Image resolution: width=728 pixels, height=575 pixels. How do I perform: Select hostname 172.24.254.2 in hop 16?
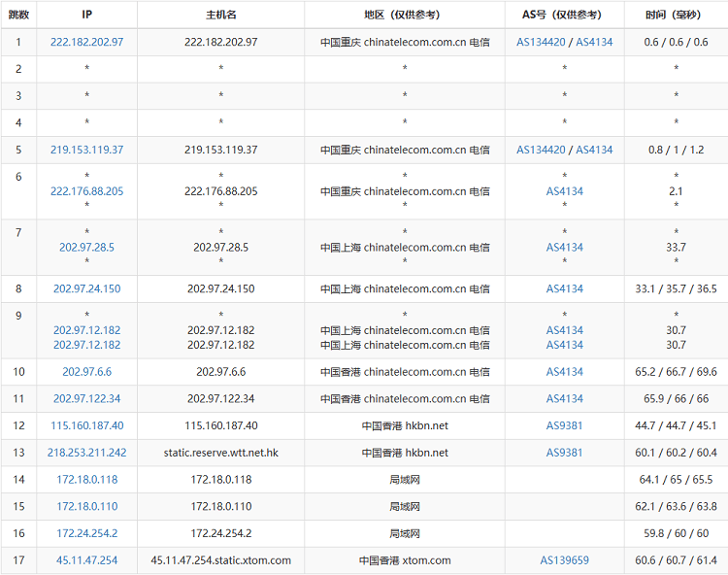[x=221, y=533]
